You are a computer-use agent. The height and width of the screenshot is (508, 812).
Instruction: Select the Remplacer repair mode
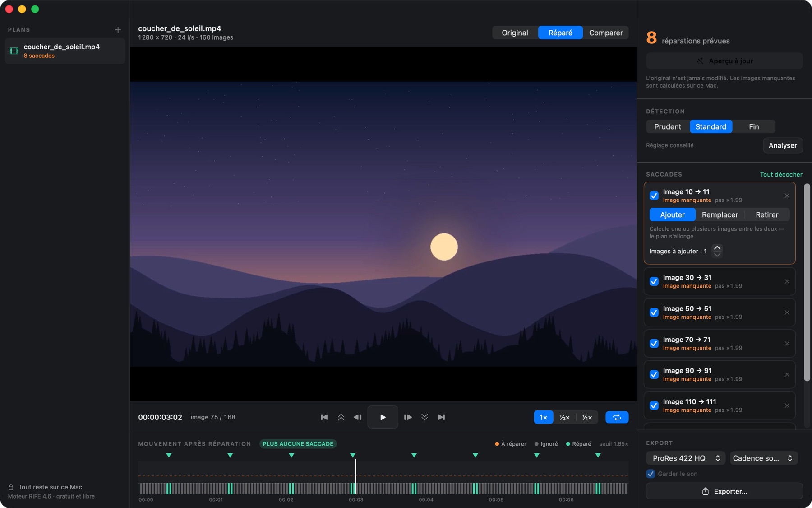[x=720, y=214]
